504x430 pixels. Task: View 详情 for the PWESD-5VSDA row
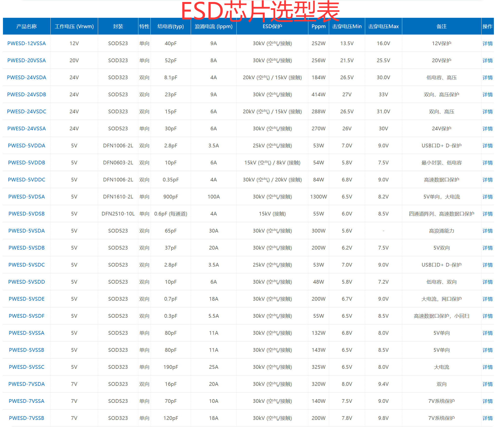487,231
